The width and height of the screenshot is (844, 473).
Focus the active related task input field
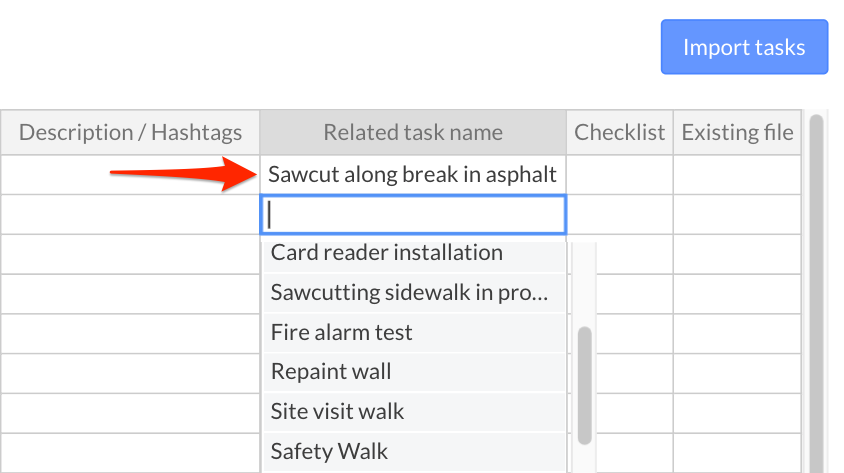(413, 215)
